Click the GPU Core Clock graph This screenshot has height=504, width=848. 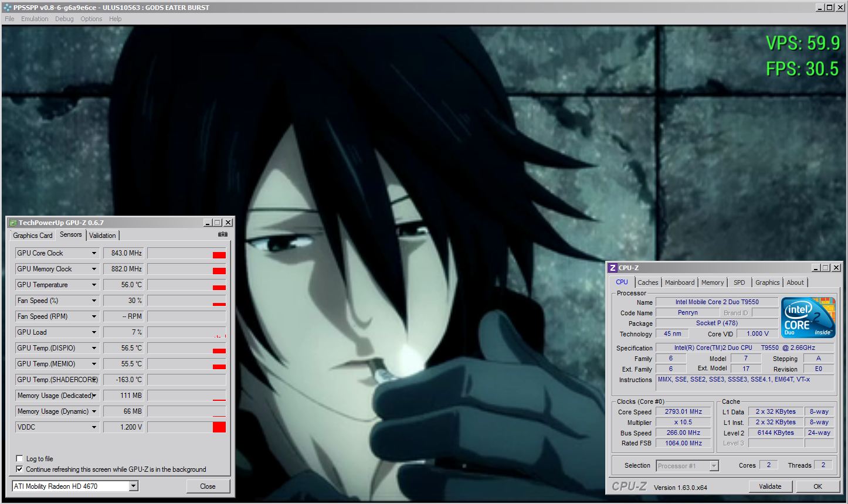186,253
